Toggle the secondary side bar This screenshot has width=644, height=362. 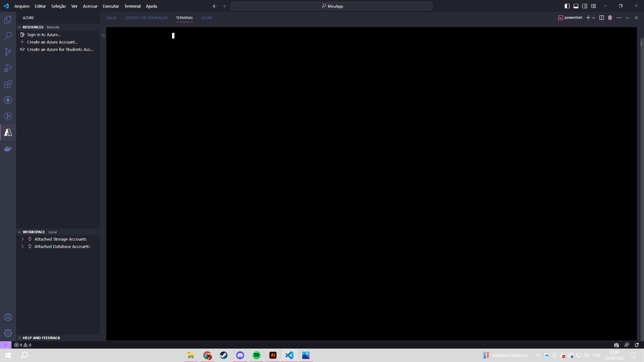coord(584,6)
